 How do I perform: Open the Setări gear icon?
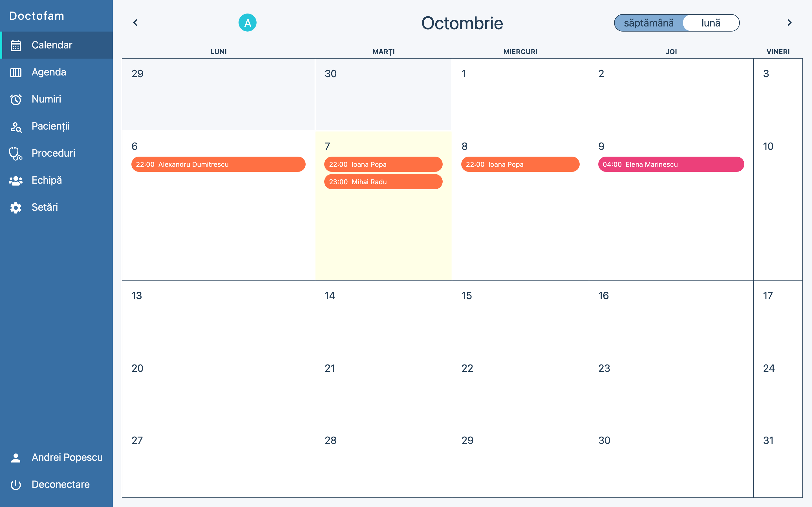(16, 208)
